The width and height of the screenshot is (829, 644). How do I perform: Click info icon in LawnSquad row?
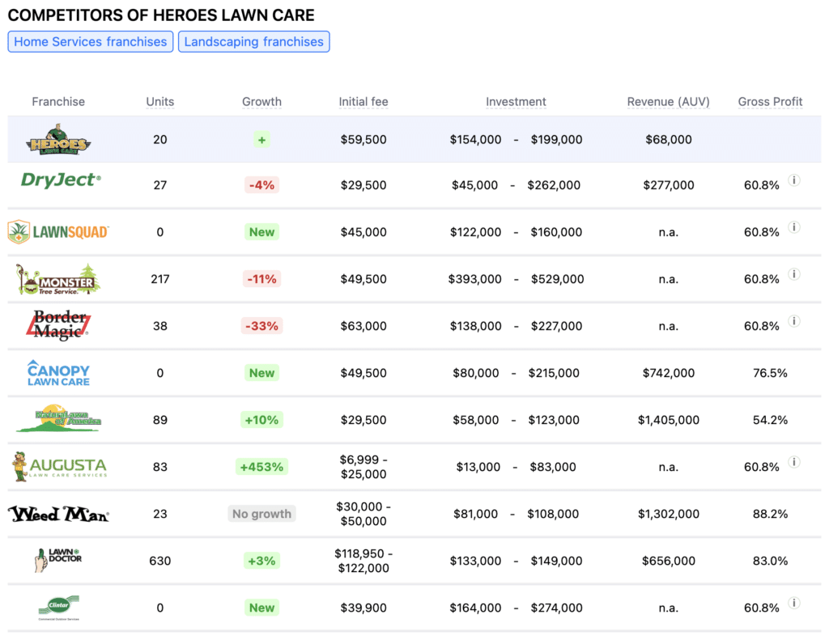coord(793,227)
